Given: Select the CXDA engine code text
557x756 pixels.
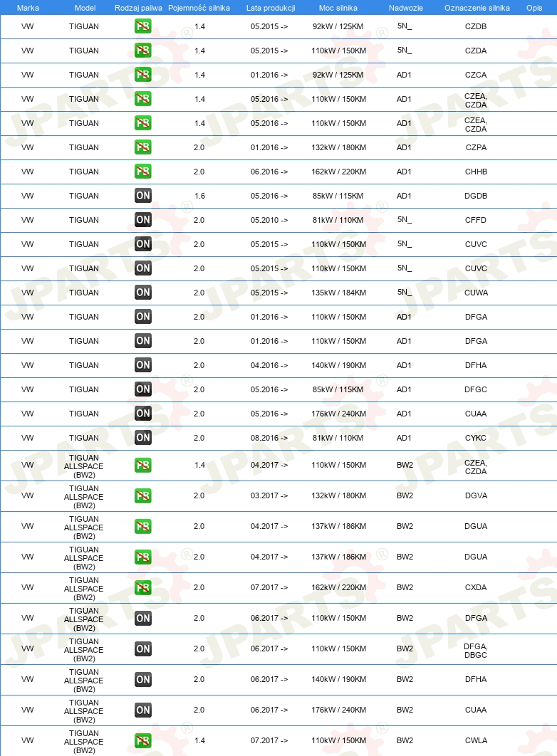Looking at the screenshot, I should click(x=476, y=587).
